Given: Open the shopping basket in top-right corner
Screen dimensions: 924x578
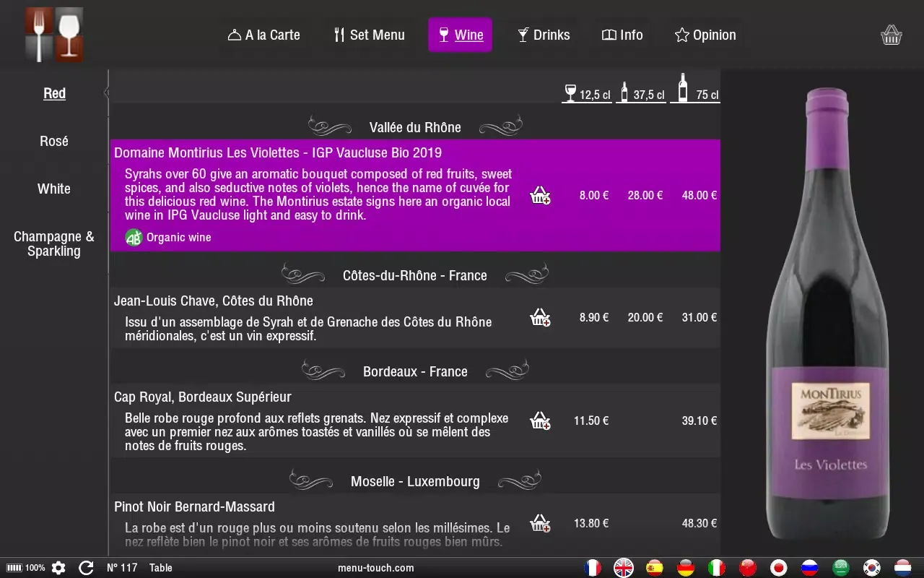Looking at the screenshot, I should coord(892,35).
